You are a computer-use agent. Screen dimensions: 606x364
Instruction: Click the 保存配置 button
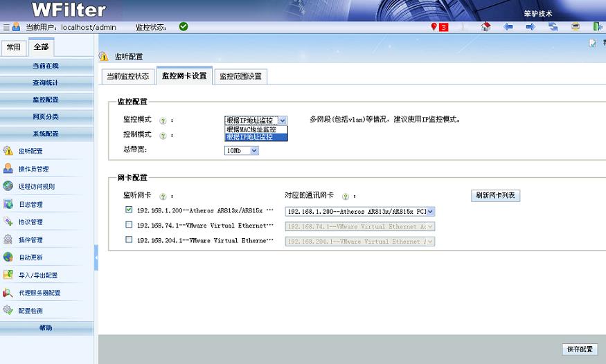click(580, 349)
